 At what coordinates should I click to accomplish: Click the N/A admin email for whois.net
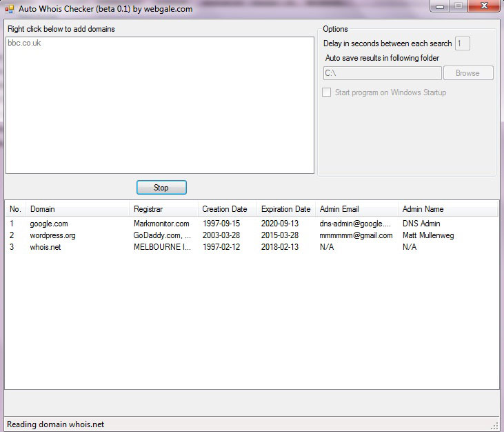coord(327,247)
